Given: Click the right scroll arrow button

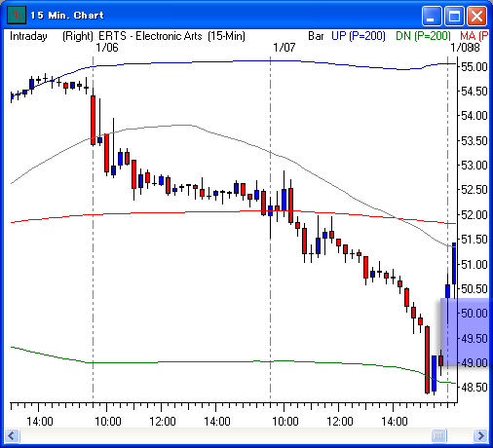Looking at the screenshot, I should click(x=480, y=435).
